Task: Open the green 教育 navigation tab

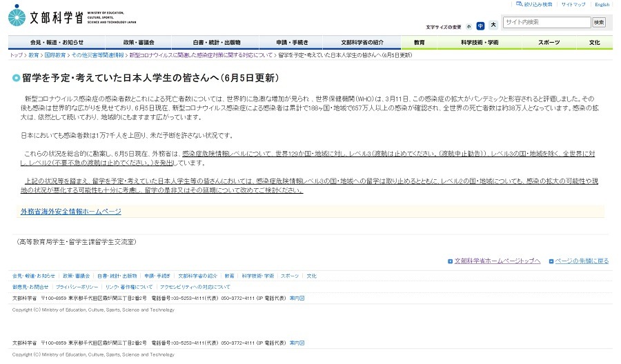Action: tap(419, 42)
